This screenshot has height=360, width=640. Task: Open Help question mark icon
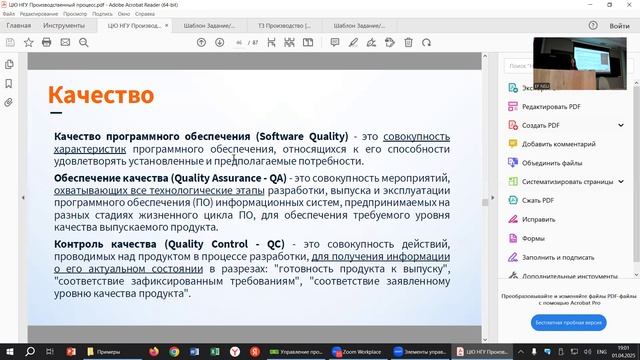[593, 25]
